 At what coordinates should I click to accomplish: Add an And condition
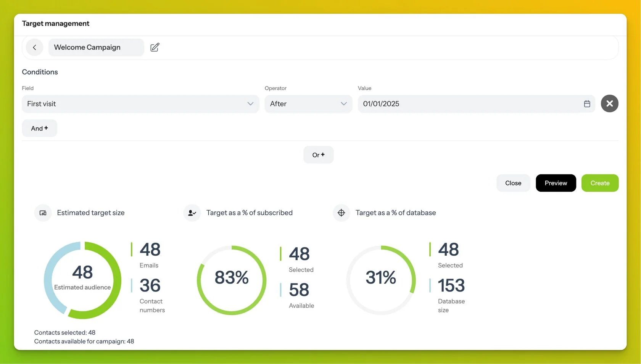click(x=39, y=128)
